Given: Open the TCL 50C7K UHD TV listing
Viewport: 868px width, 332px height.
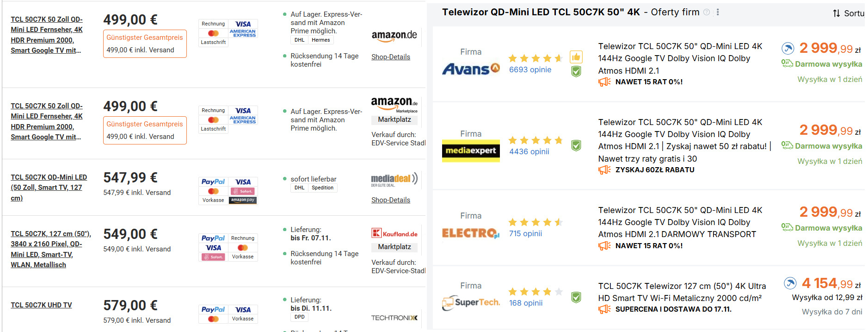Looking at the screenshot, I should (41, 305).
